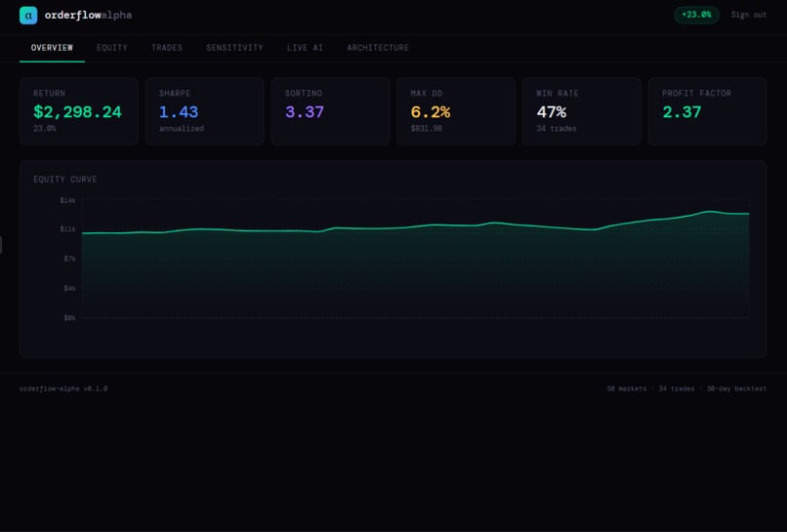The height and width of the screenshot is (532, 787).
Task: Click the $7k y-axis label
Action: [69, 259]
